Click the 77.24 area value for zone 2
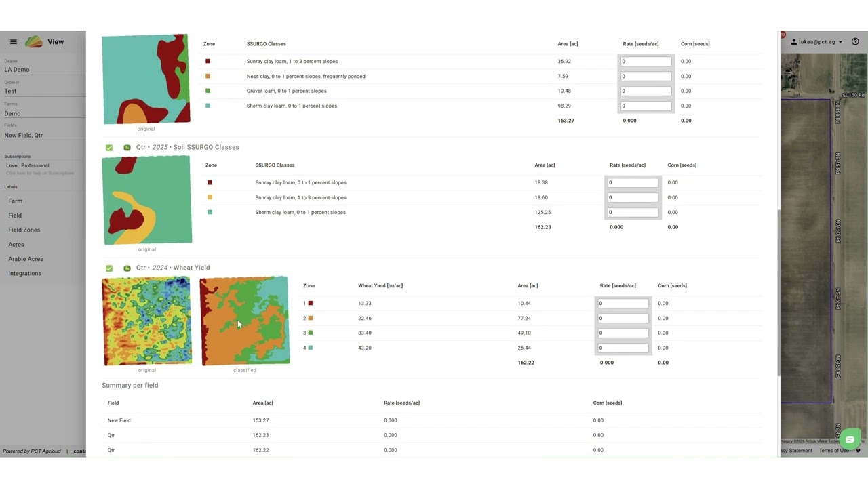Image resolution: width=868 pixels, height=488 pixels. [x=524, y=318]
